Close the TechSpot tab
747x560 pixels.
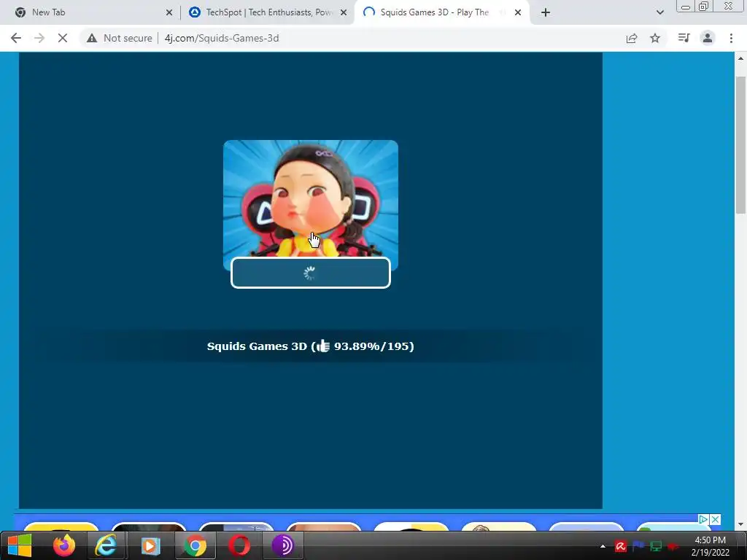(344, 12)
